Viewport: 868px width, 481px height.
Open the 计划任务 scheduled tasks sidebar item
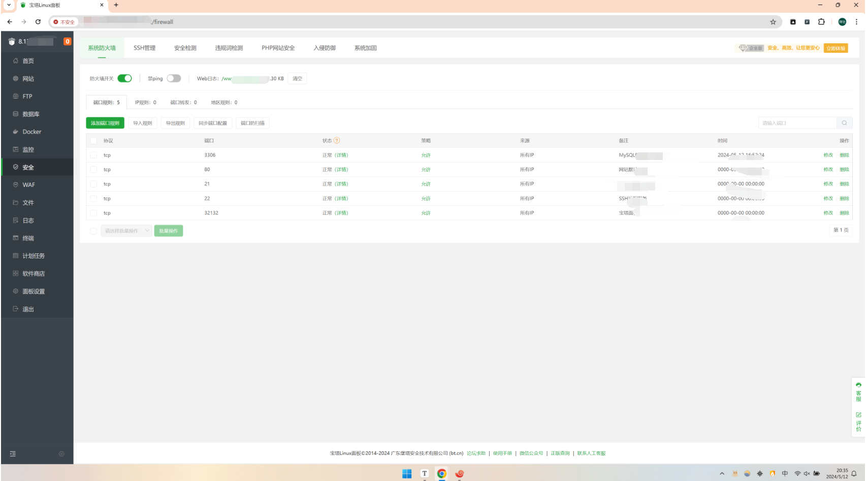pyautogui.click(x=37, y=256)
